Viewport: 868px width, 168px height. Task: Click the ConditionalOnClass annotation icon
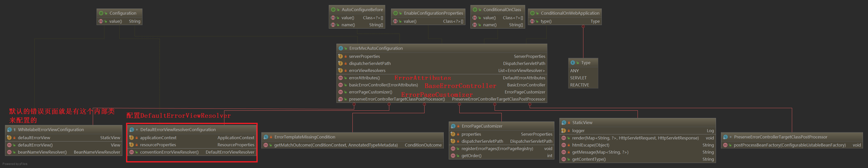click(x=475, y=10)
